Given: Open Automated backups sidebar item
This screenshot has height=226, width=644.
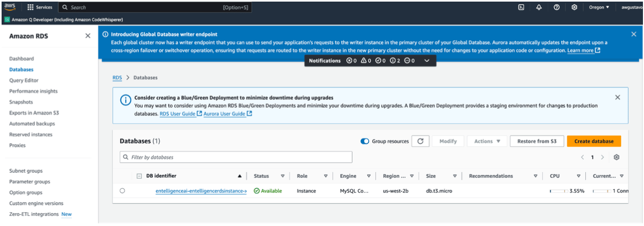Looking at the screenshot, I should 32,124.
